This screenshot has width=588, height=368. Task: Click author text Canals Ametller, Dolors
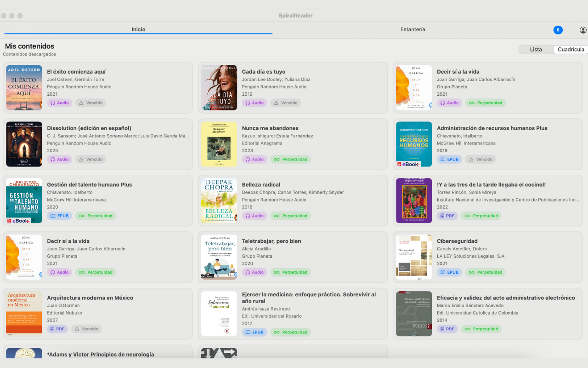click(x=462, y=249)
